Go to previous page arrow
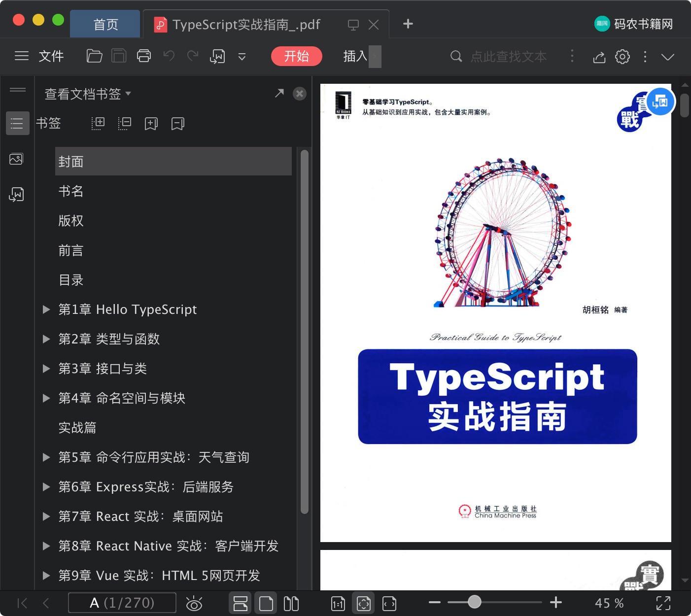 [46, 603]
